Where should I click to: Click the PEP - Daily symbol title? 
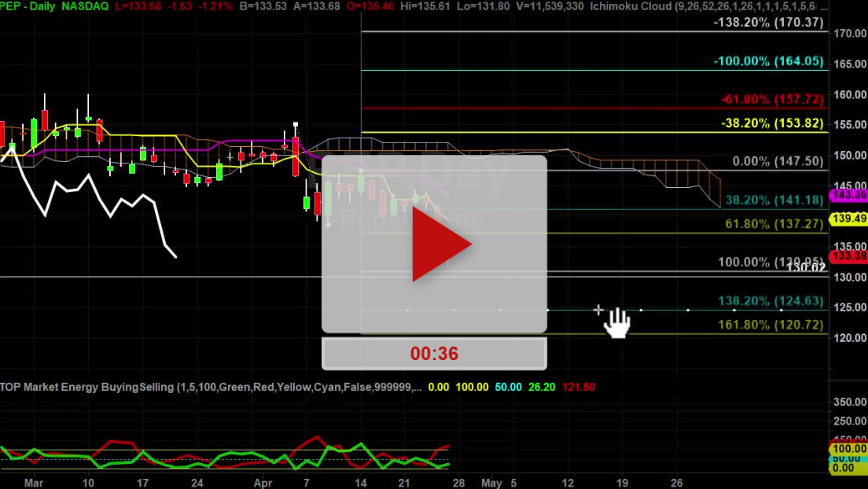click(28, 6)
